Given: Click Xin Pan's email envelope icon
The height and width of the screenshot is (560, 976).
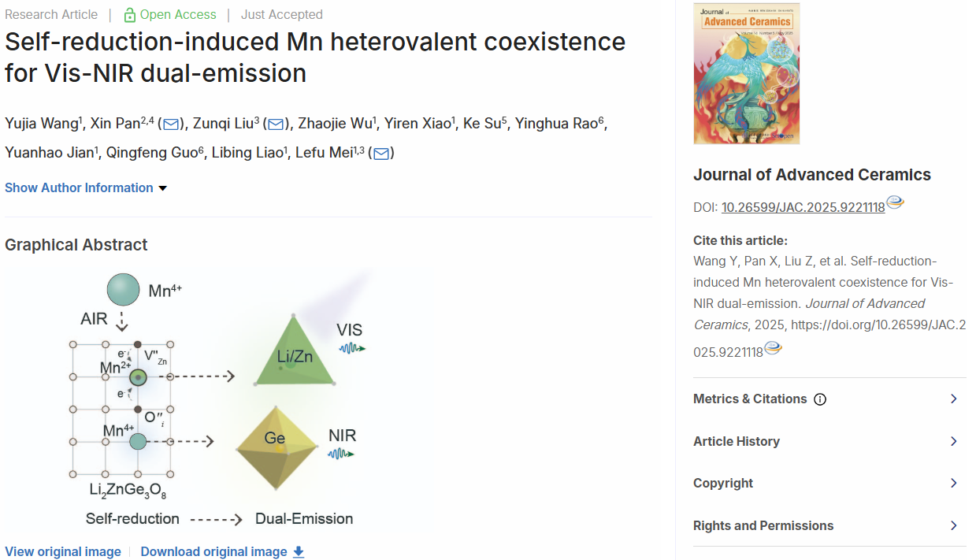Looking at the screenshot, I should 171,124.
